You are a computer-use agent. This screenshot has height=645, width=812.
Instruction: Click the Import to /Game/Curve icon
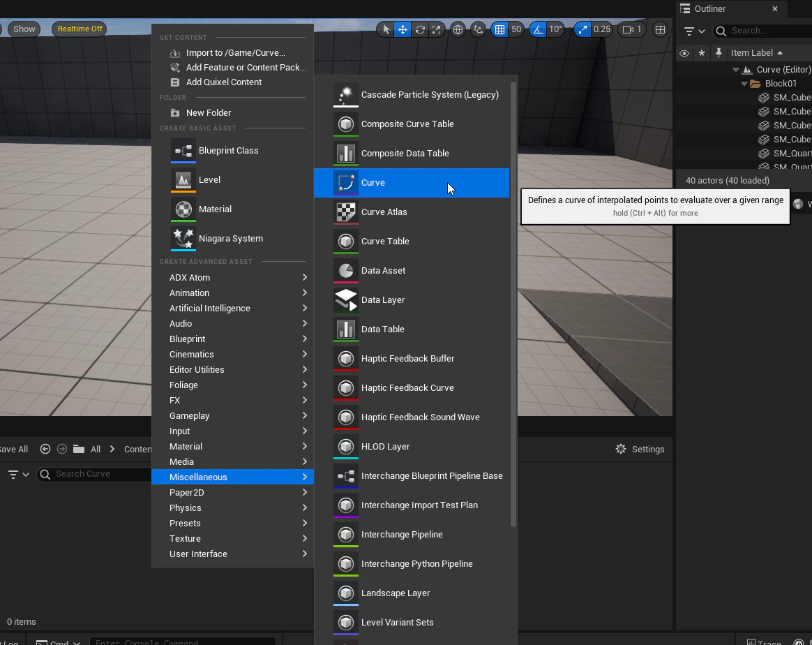[175, 53]
